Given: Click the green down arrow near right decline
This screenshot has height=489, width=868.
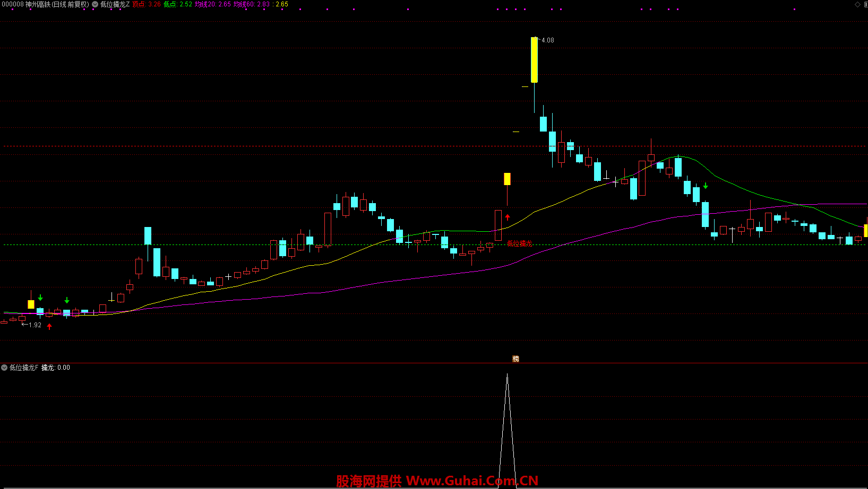Looking at the screenshot, I should click(706, 186).
